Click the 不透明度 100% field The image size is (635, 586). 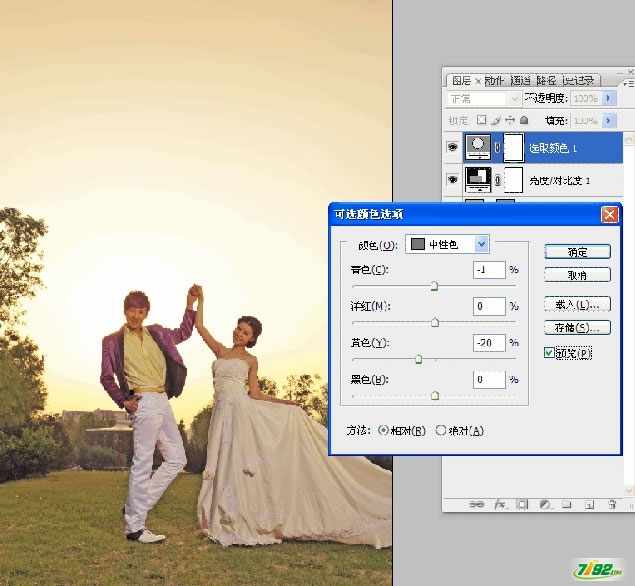586,98
